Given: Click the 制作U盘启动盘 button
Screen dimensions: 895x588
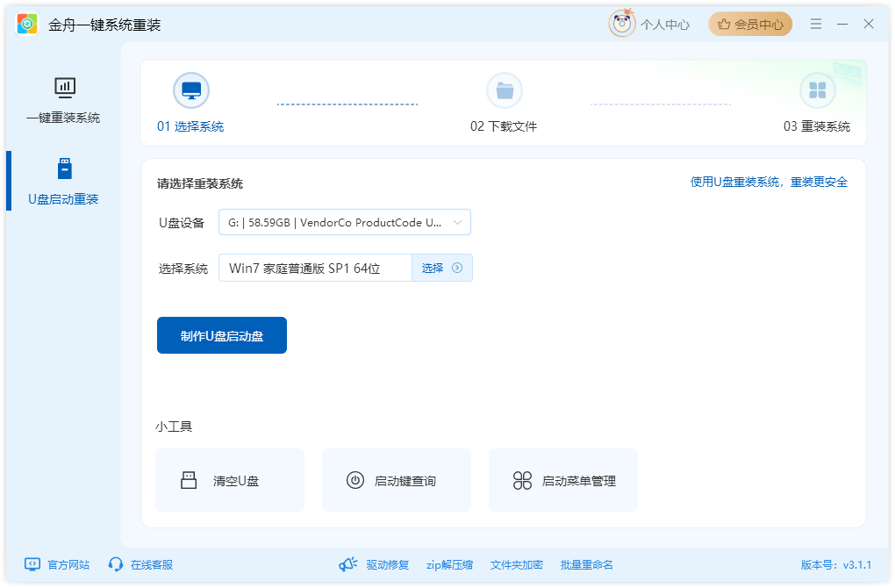Looking at the screenshot, I should (221, 335).
